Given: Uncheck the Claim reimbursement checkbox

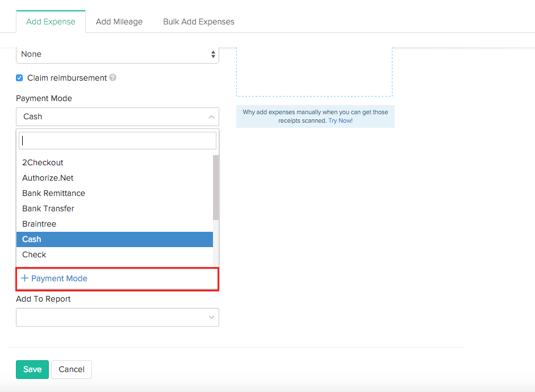Looking at the screenshot, I should tap(19, 78).
